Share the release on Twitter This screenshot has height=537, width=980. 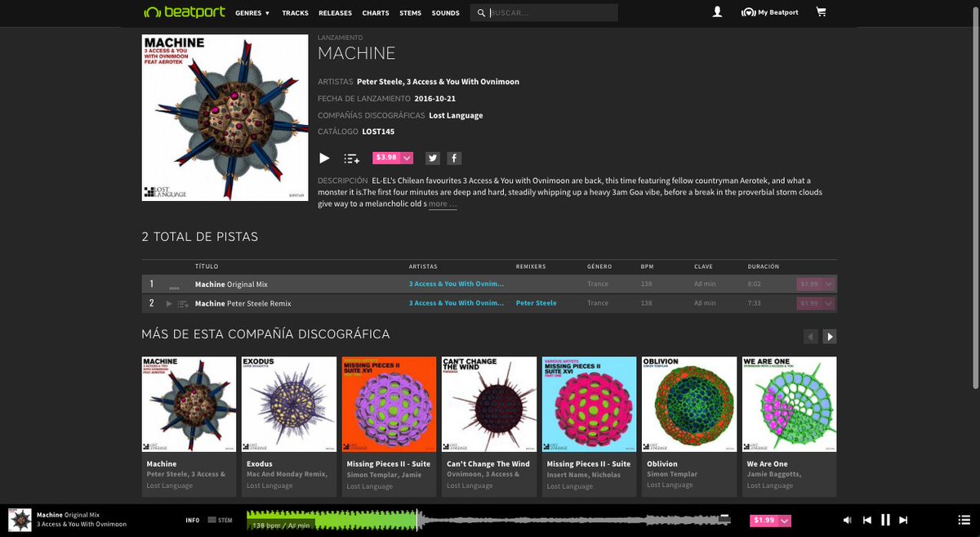[x=433, y=158]
